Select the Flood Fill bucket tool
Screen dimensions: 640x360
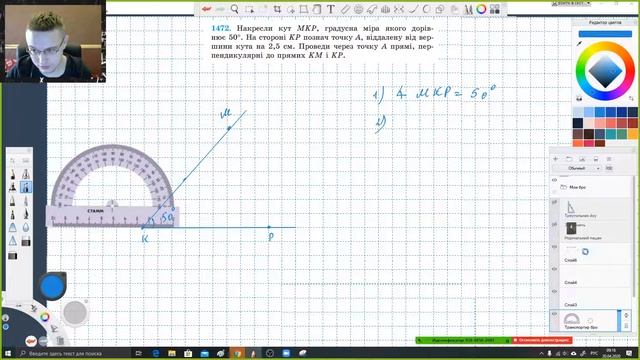317,9
